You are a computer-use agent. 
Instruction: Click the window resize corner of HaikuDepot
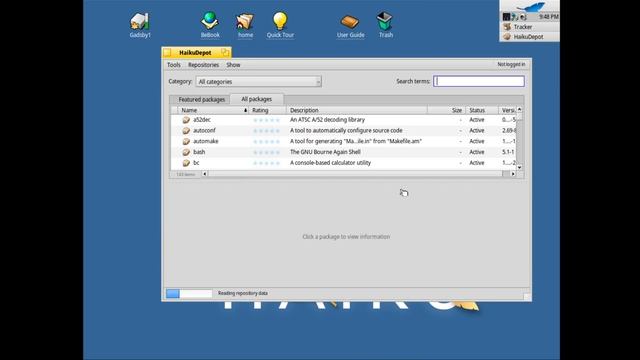527,297
